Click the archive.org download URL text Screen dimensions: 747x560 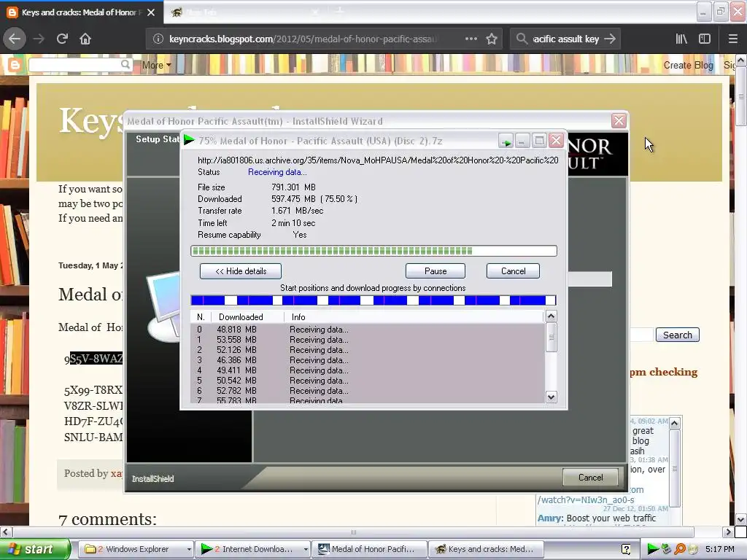click(378, 160)
